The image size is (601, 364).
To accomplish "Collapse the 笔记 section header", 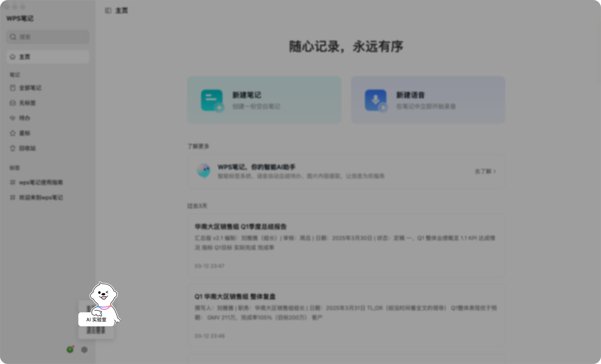I will coord(15,75).
